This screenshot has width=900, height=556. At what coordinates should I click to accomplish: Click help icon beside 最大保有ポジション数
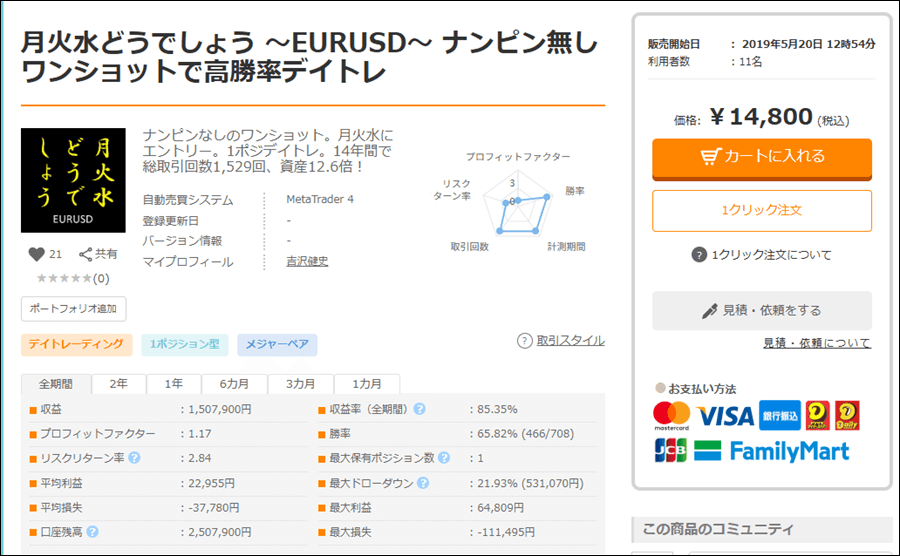443,458
